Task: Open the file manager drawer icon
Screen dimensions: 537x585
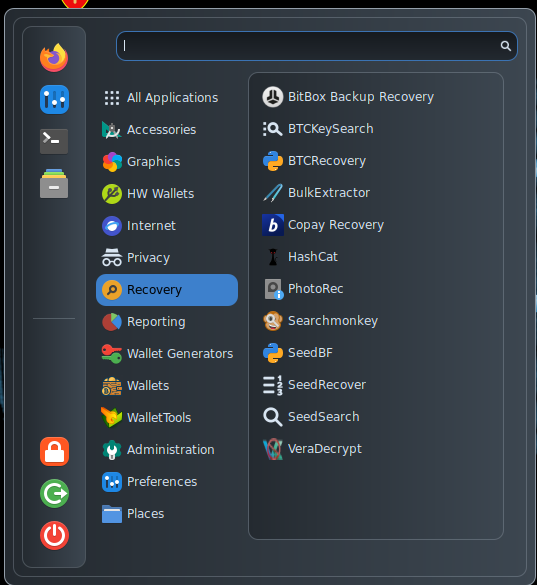Action: [54, 184]
